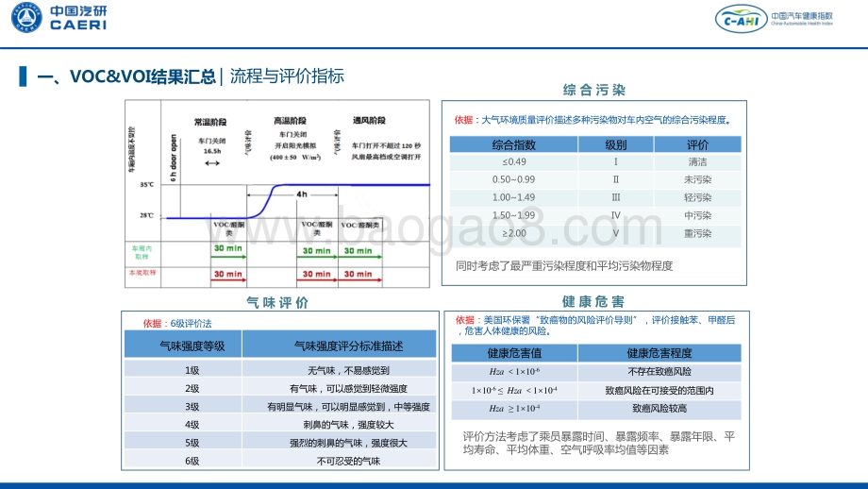Click the 高温阶段 label in the flow diagram

290,120
